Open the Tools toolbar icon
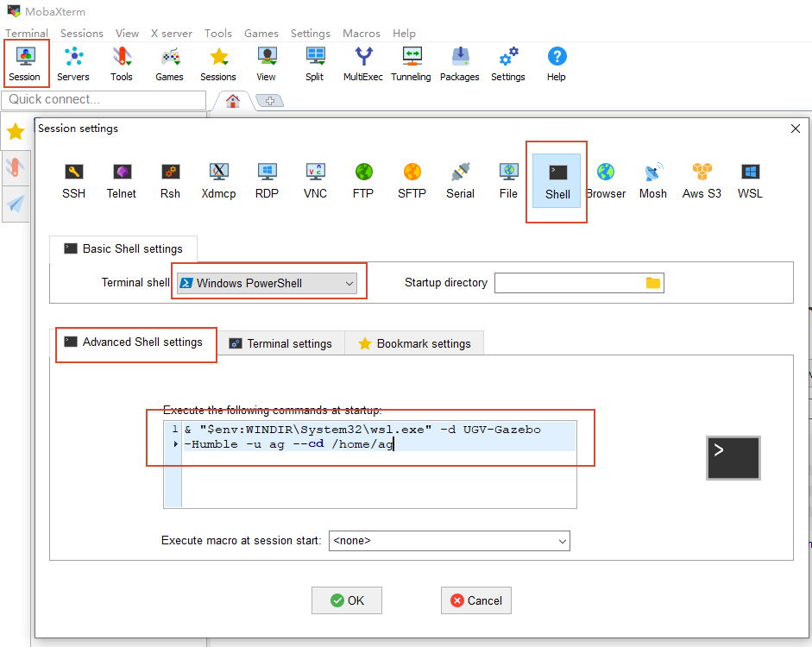The image size is (812, 647). pyautogui.click(x=121, y=64)
